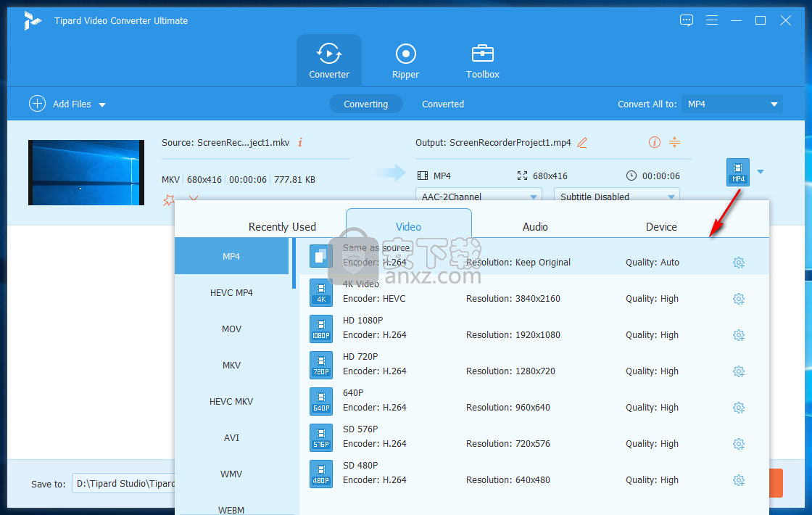
Task: Select the 4K Video preset icon
Action: [x=321, y=292]
